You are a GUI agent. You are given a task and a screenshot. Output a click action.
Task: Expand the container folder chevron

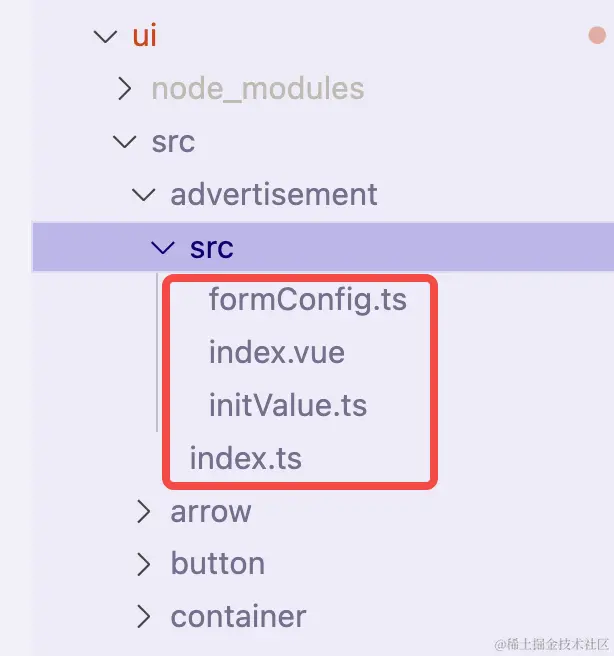point(144,616)
